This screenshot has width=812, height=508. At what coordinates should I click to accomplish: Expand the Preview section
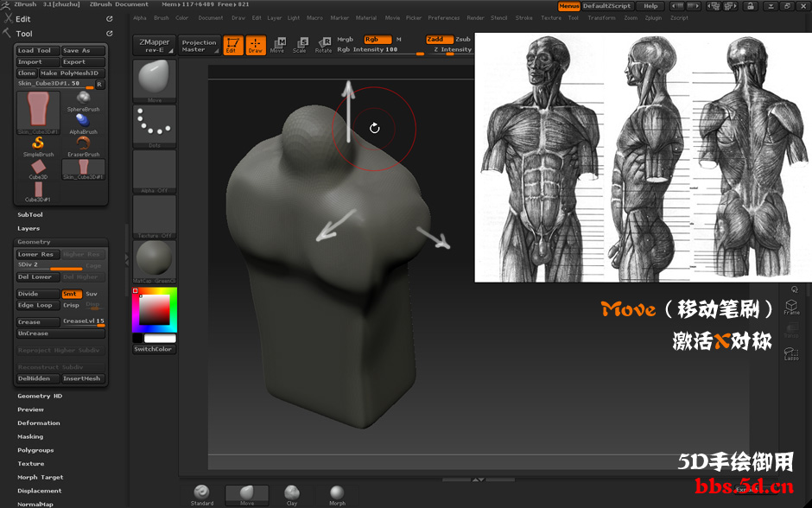pyautogui.click(x=30, y=410)
